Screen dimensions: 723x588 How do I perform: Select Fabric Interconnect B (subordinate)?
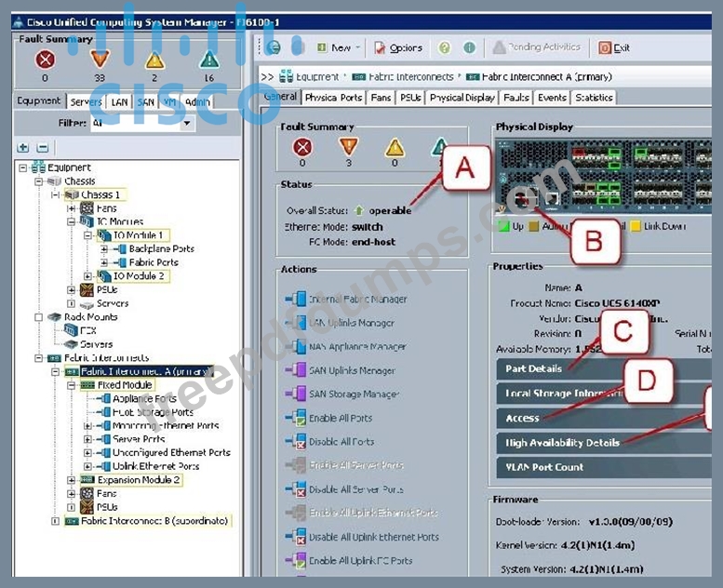(x=148, y=521)
